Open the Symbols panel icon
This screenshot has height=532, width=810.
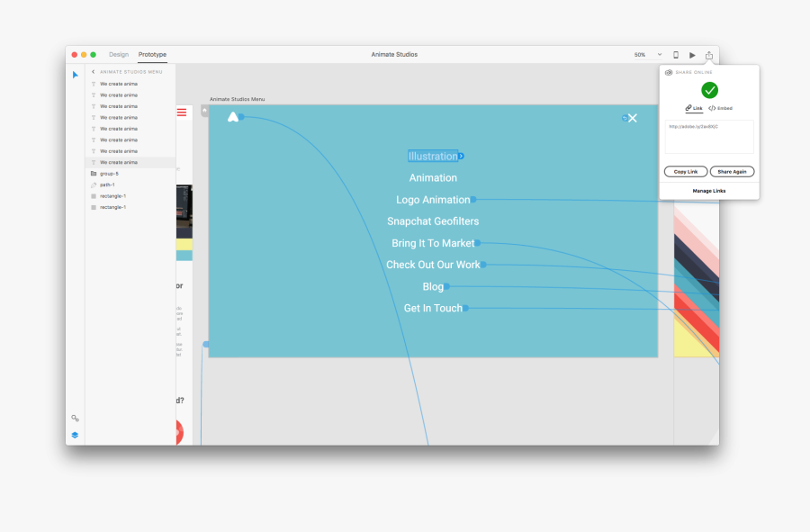(x=76, y=419)
